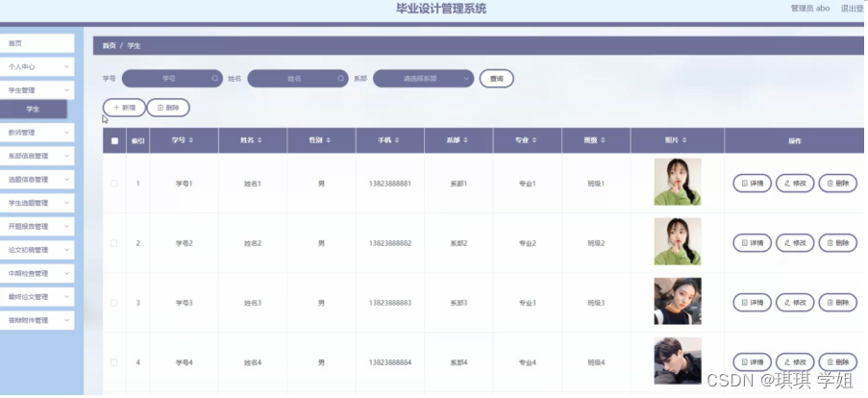
Task: Click the batch 删除 button above table
Action: 168,108
